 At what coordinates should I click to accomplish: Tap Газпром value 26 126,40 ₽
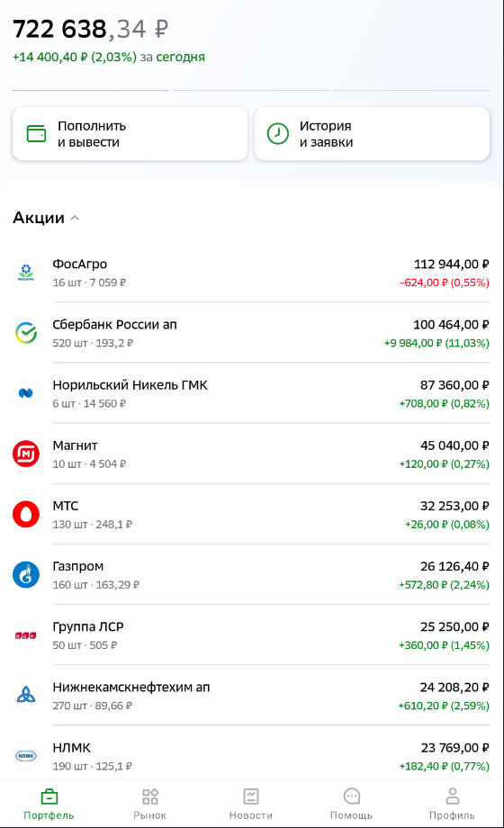(x=454, y=567)
